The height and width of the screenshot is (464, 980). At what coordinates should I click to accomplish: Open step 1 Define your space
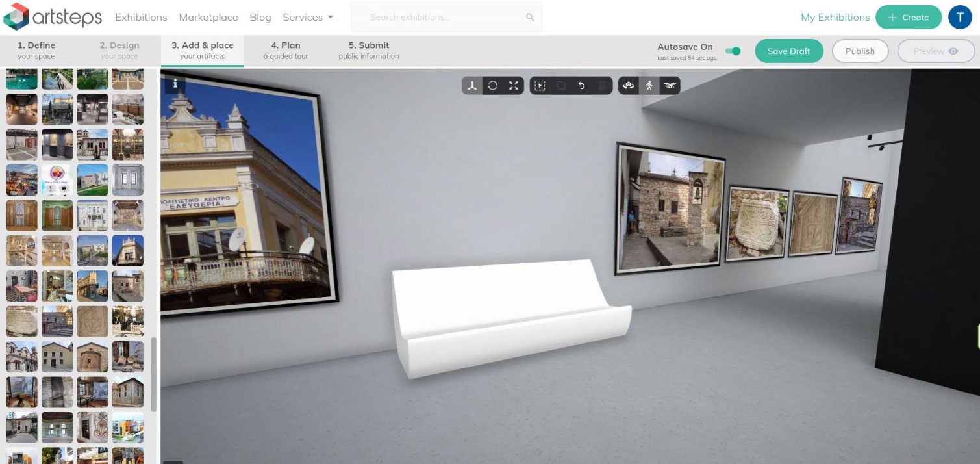[36, 51]
